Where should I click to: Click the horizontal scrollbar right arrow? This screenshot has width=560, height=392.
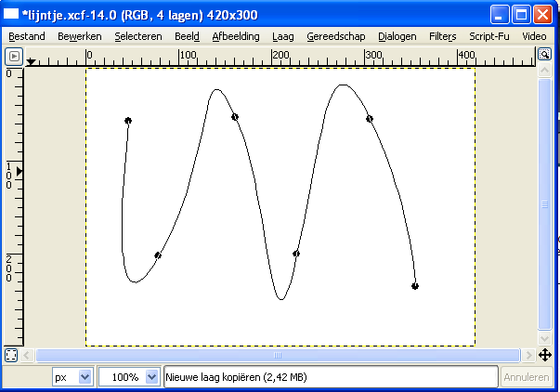tap(527, 355)
